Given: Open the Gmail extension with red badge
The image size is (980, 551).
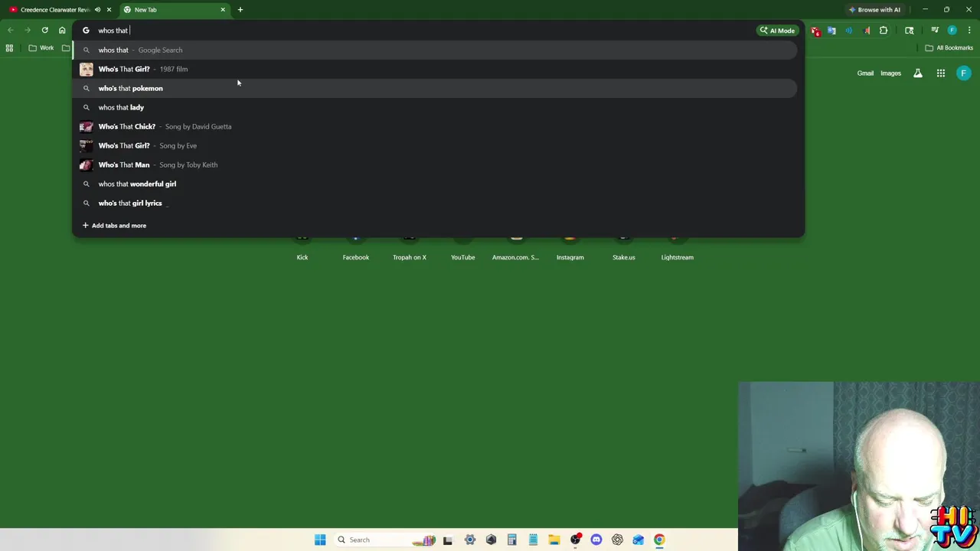Looking at the screenshot, I should (x=815, y=31).
